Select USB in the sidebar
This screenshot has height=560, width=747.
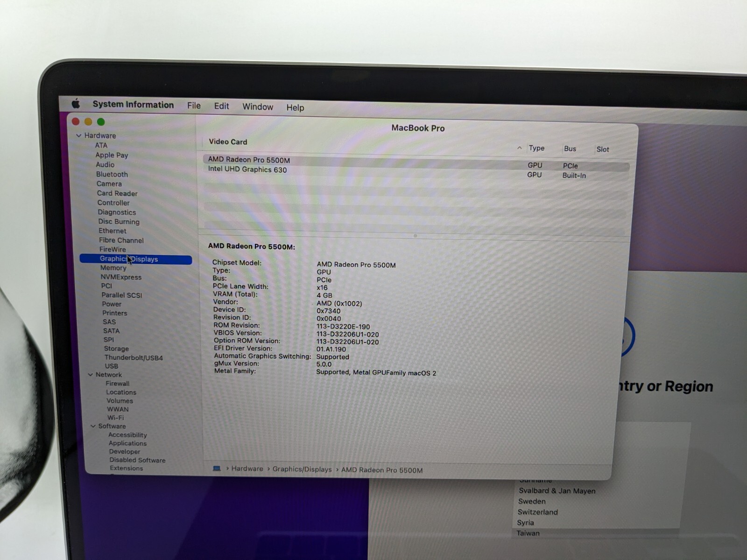[x=112, y=366]
